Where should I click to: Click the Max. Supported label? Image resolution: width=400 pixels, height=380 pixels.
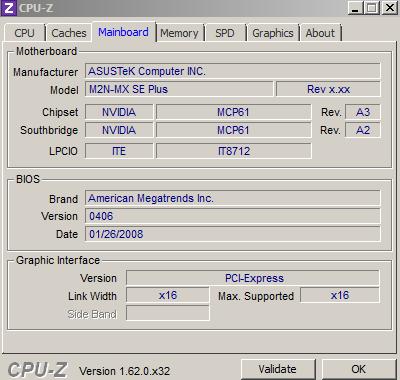(x=256, y=296)
